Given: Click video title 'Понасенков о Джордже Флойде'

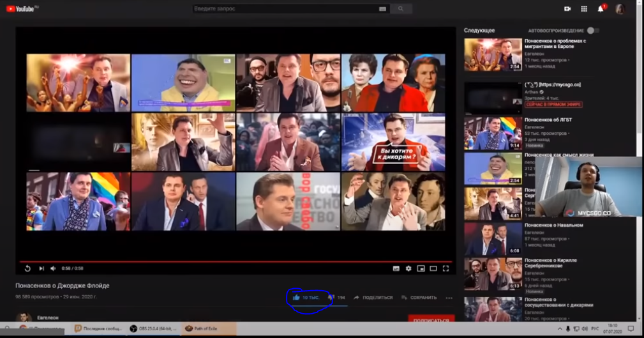Looking at the screenshot, I should coord(63,286).
